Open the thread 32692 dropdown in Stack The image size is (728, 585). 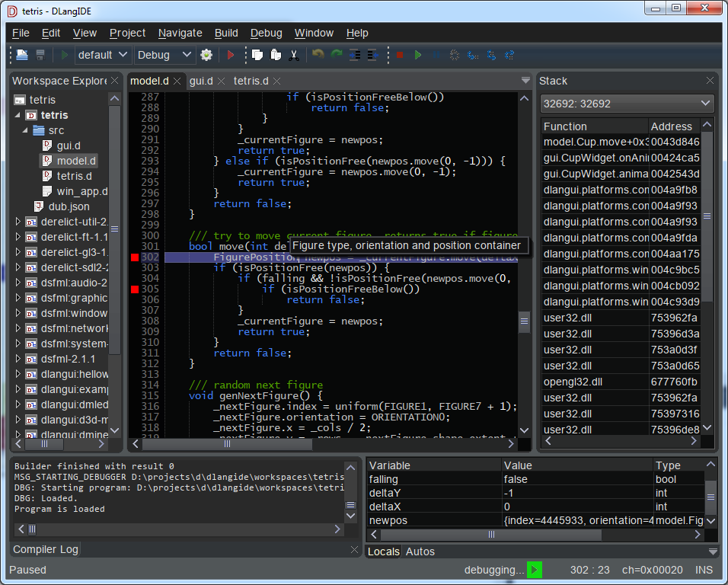pos(627,104)
